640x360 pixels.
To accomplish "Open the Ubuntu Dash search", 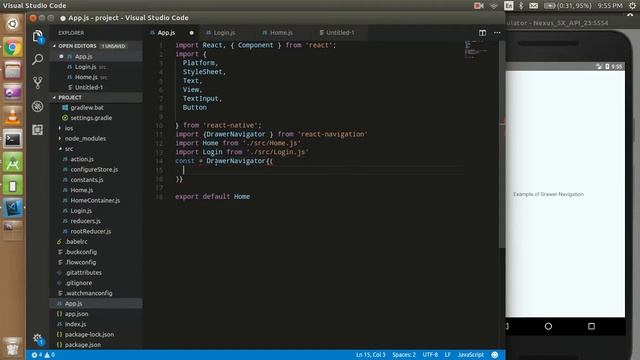I will pyautogui.click(x=13, y=24).
